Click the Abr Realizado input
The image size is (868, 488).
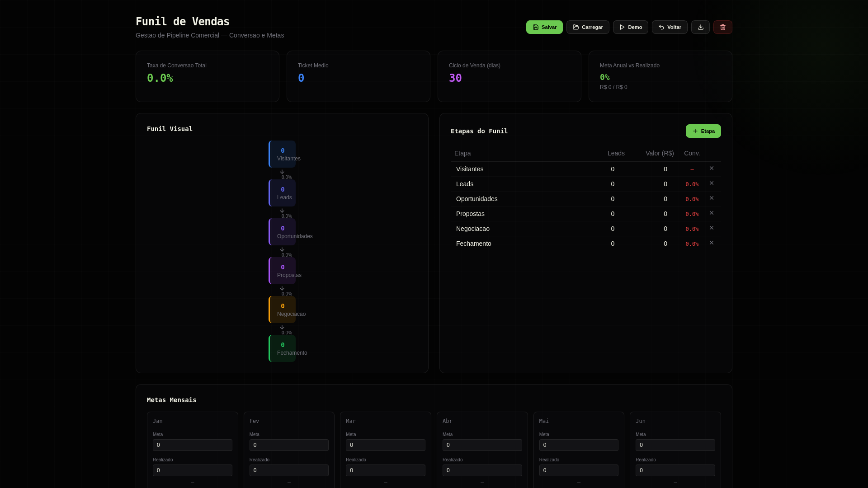482,470
